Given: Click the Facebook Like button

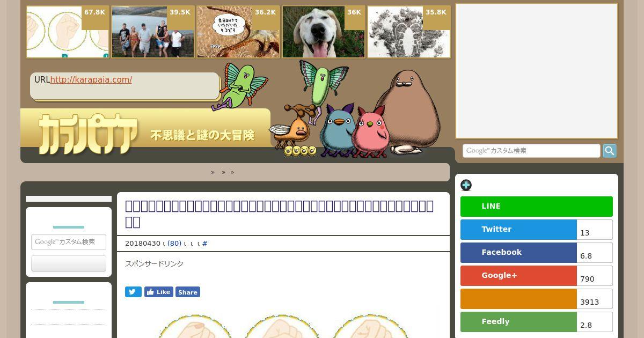Looking at the screenshot, I should (x=158, y=292).
